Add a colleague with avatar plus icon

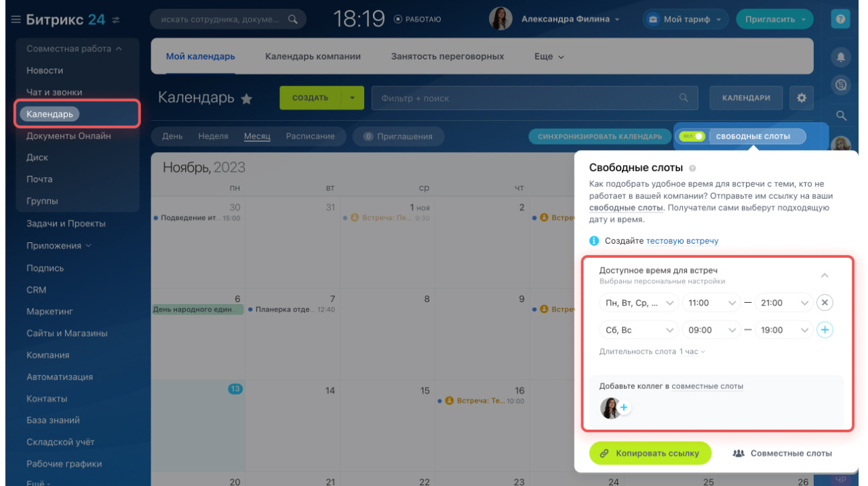(x=624, y=408)
